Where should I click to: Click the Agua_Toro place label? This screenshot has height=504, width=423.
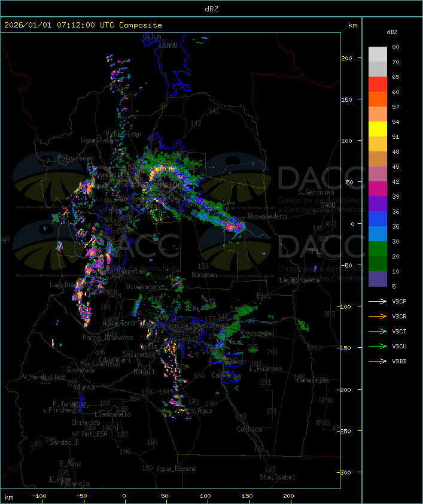pyautogui.click(x=118, y=323)
